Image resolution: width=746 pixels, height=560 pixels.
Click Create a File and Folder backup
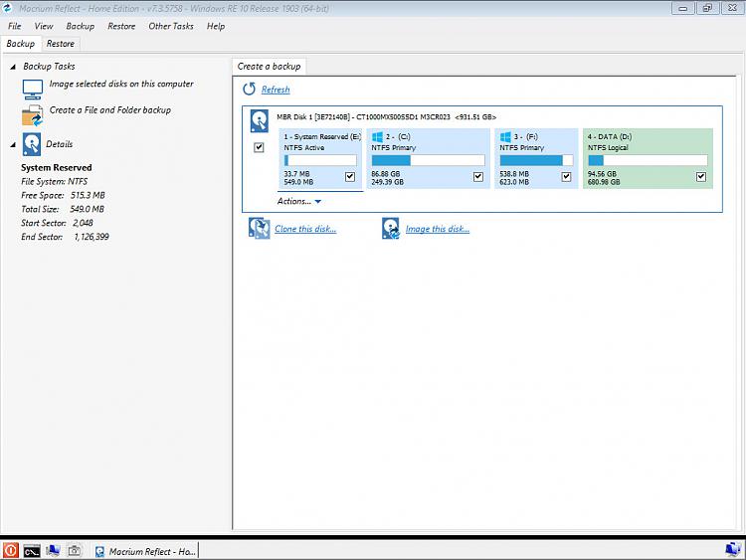[109, 109]
